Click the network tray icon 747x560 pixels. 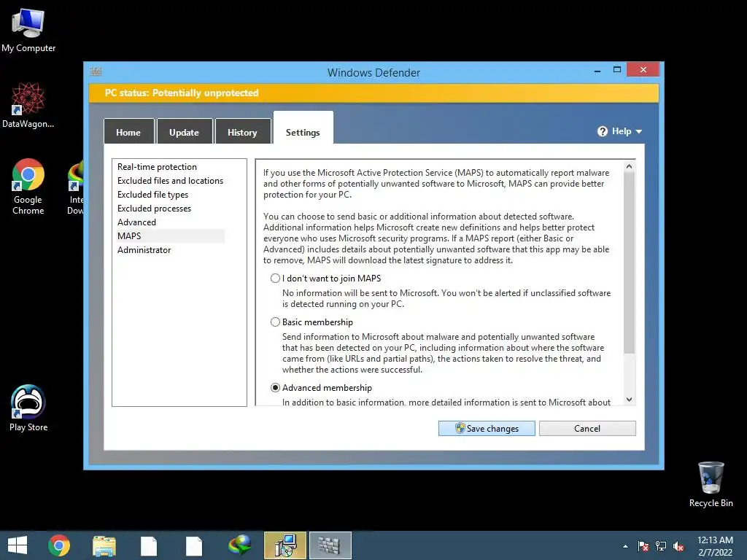coord(661,546)
